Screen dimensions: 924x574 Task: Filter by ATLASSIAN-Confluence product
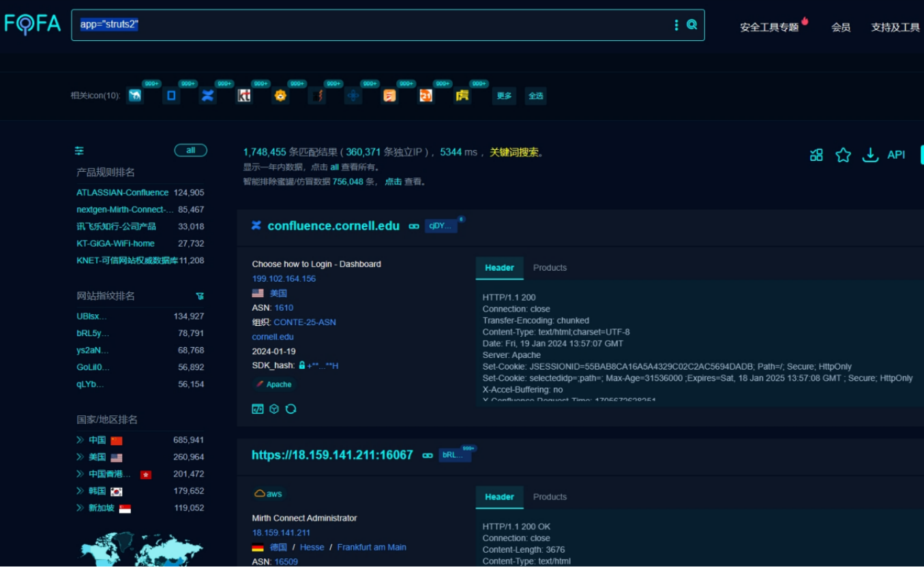tap(122, 193)
